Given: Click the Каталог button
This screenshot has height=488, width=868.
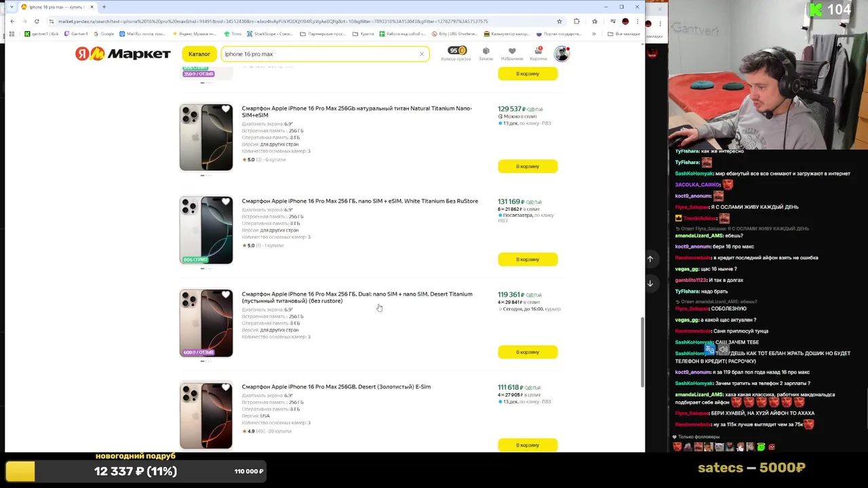Looking at the screenshot, I should click(199, 54).
